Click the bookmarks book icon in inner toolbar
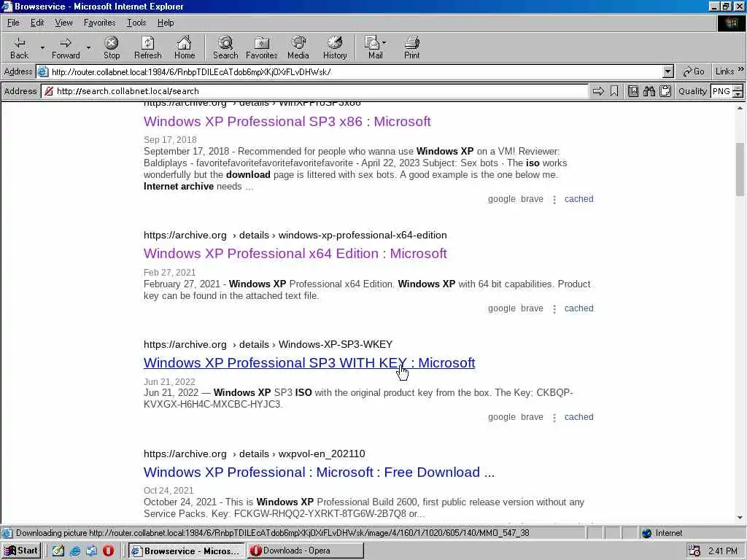The height and width of the screenshot is (560, 747). click(633, 91)
